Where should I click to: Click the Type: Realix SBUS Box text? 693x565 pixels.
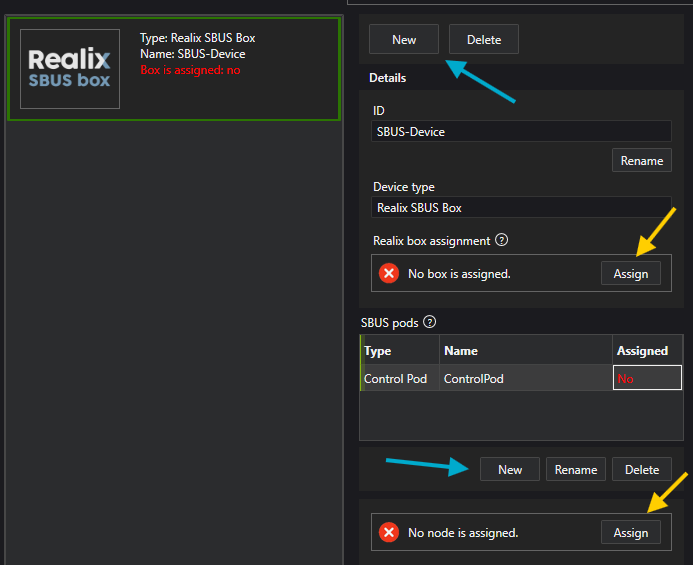(198, 38)
